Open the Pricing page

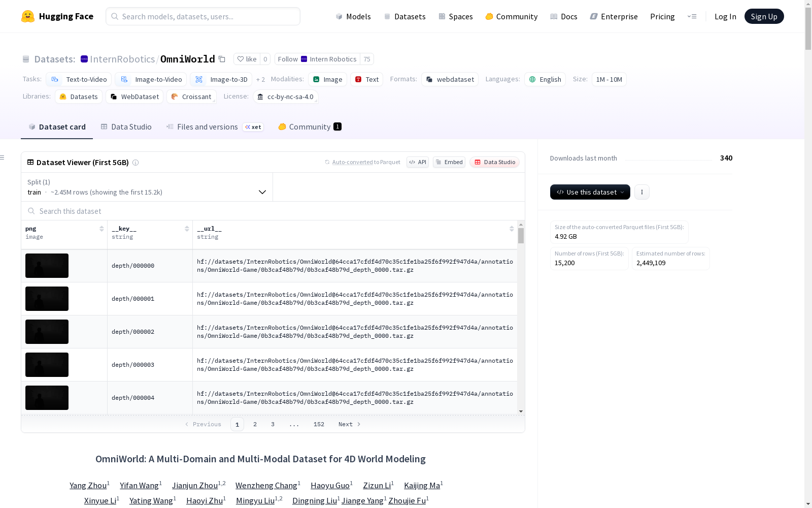pyautogui.click(x=662, y=16)
